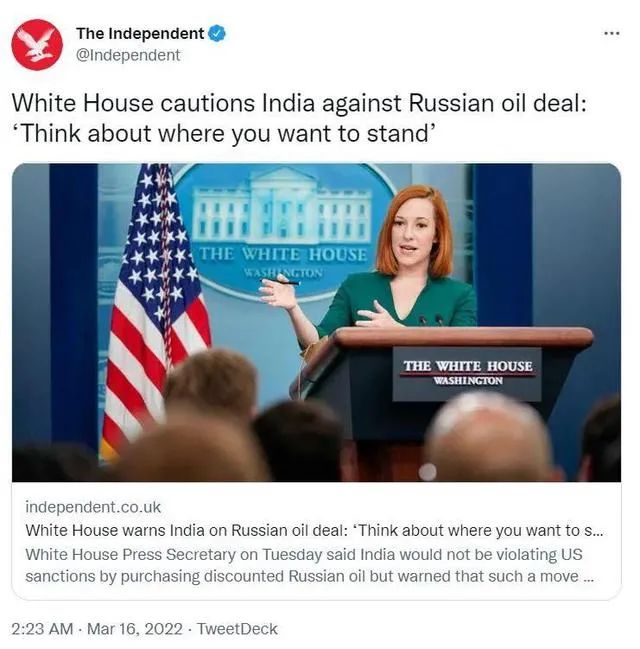
Task: Click the Mar 16, 2022 date
Action: [x=135, y=629]
